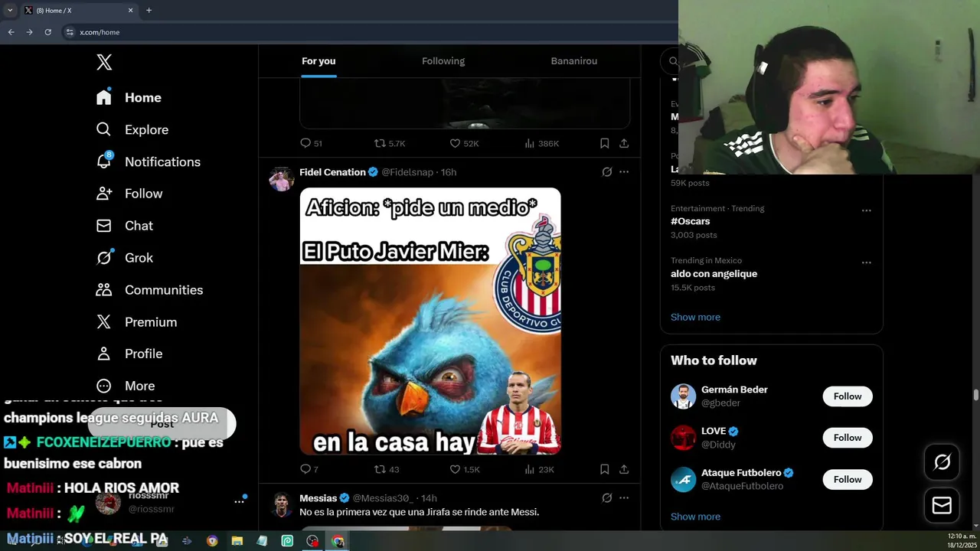The width and height of the screenshot is (980, 551).
Task: Repost the post with 5.7K reposts
Action: point(390,143)
